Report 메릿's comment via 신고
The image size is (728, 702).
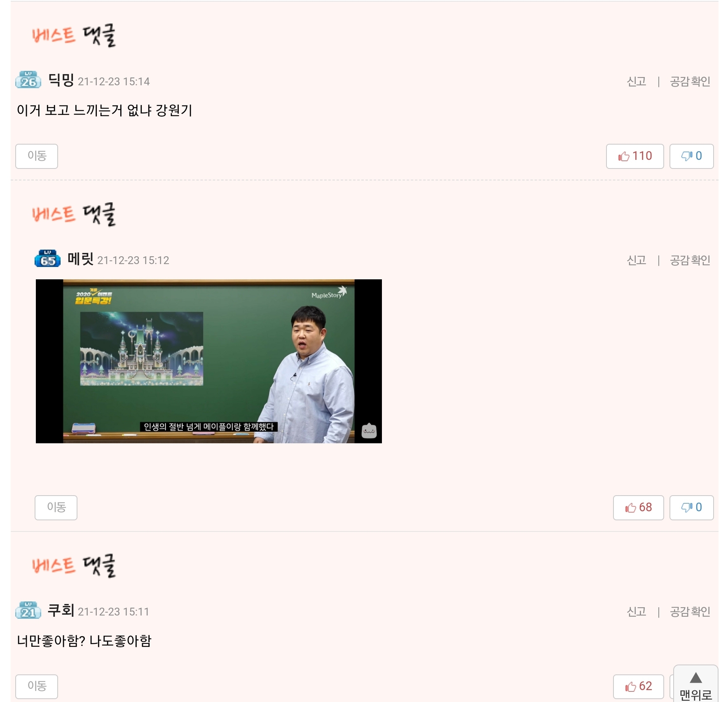click(636, 260)
